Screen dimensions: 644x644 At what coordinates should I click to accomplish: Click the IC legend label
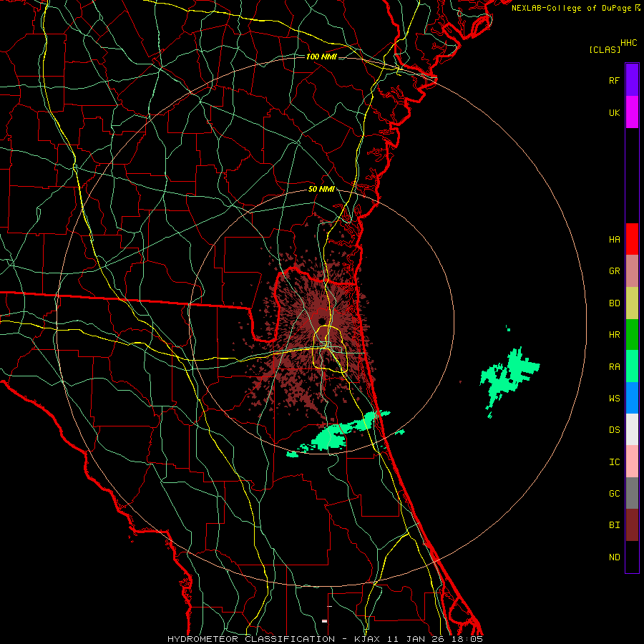614,462
